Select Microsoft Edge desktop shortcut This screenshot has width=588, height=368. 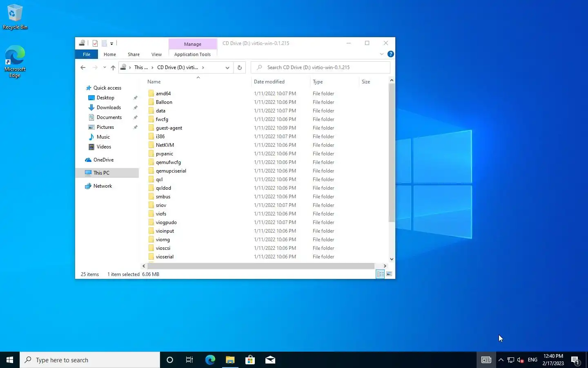click(15, 61)
